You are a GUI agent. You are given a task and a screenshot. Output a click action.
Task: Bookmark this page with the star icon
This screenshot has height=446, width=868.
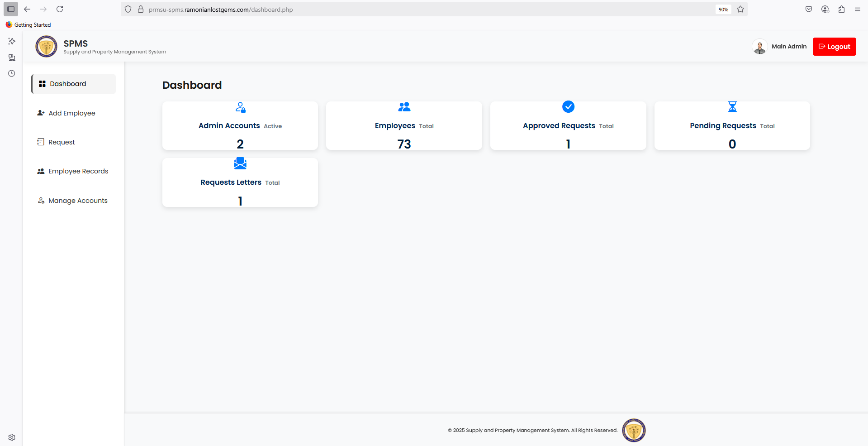pyautogui.click(x=740, y=9)
